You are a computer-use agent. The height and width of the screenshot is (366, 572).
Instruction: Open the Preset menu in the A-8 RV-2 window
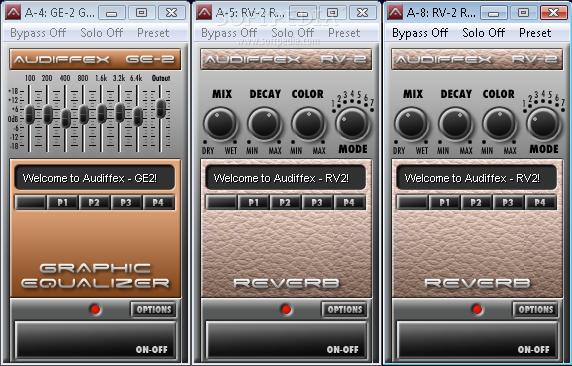point(535,33)
